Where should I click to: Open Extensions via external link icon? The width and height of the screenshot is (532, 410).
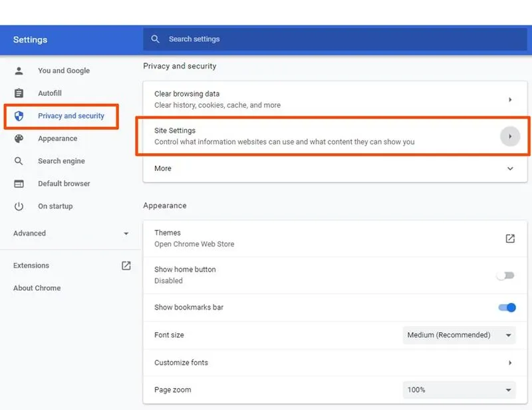point(126,266)
